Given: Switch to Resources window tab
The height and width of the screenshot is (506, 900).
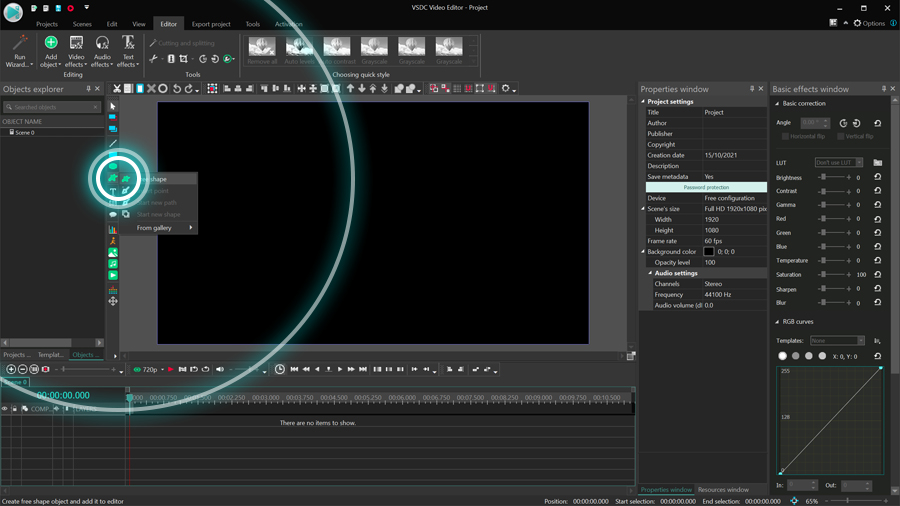Looking at the screenshot, I should pos(723,490).
